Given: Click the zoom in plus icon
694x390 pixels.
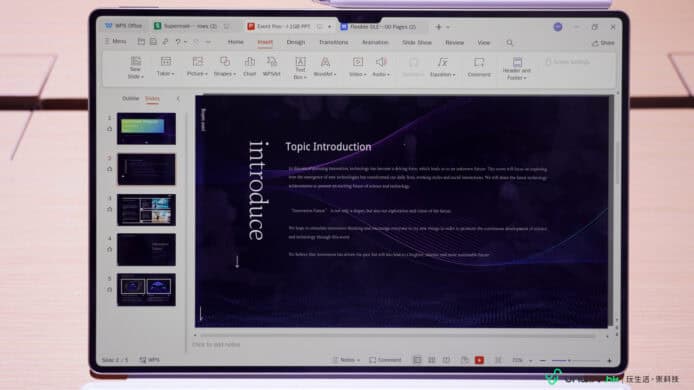Looking at the screenshot, I should [609, 360].
